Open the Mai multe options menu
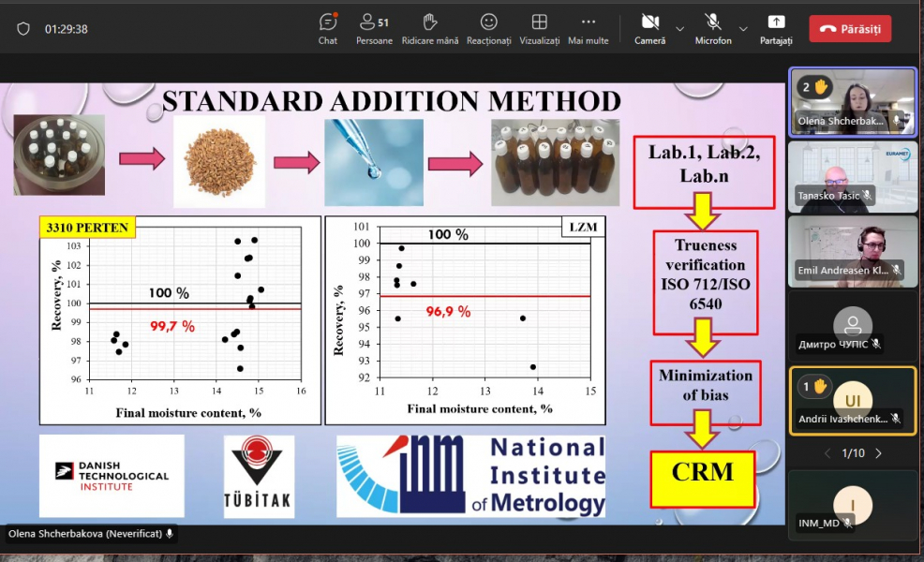The width and height of the screenshot is (924, 562). [588, 28]
